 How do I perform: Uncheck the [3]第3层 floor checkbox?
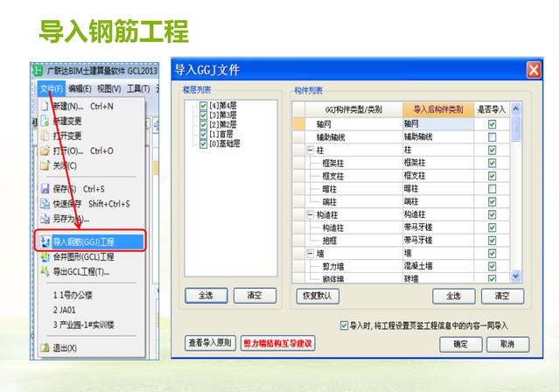coord(203,115)
